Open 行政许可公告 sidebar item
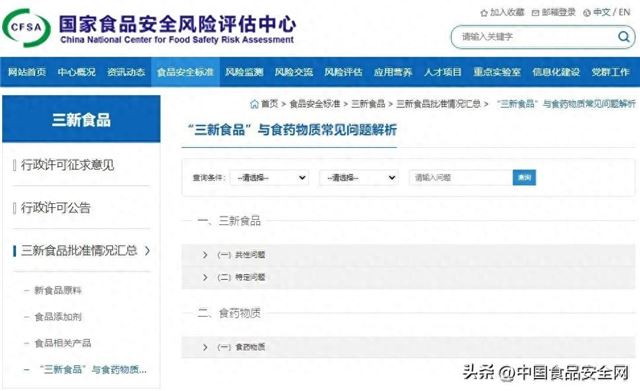 pyautogui.click(x=56, y=208)
